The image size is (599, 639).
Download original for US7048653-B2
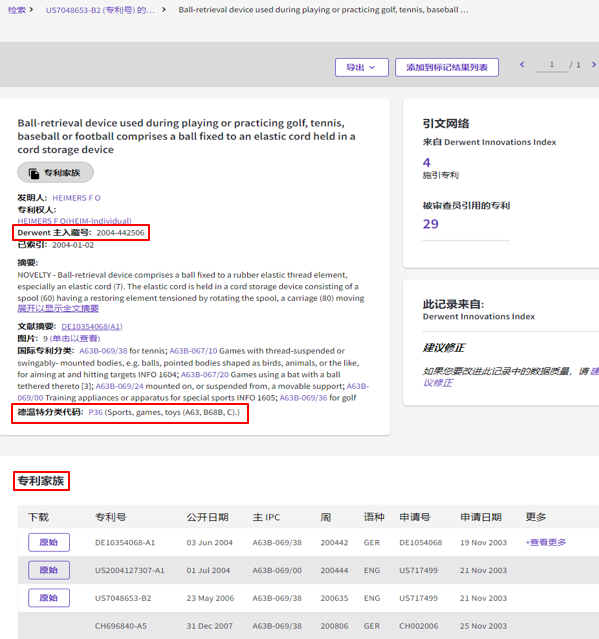click(49, 598)
